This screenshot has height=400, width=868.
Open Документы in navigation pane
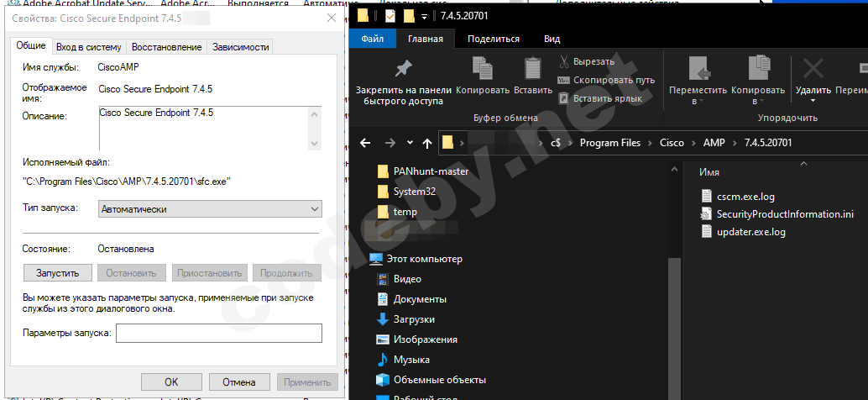[x=411, y=299]
